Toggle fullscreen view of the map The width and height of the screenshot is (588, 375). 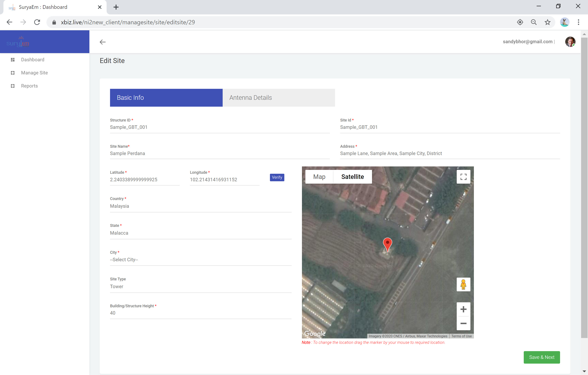(x=463, y=177)
